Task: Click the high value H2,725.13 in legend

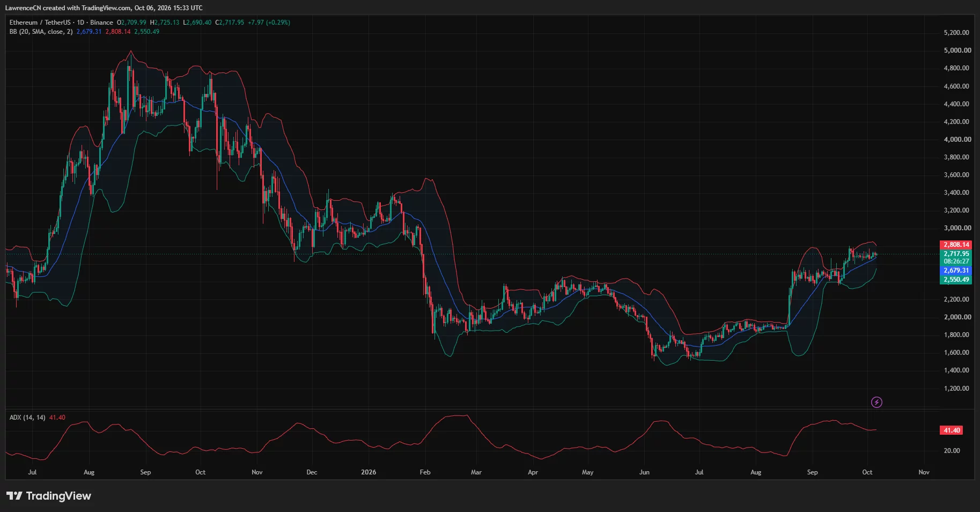Action: 165,23
